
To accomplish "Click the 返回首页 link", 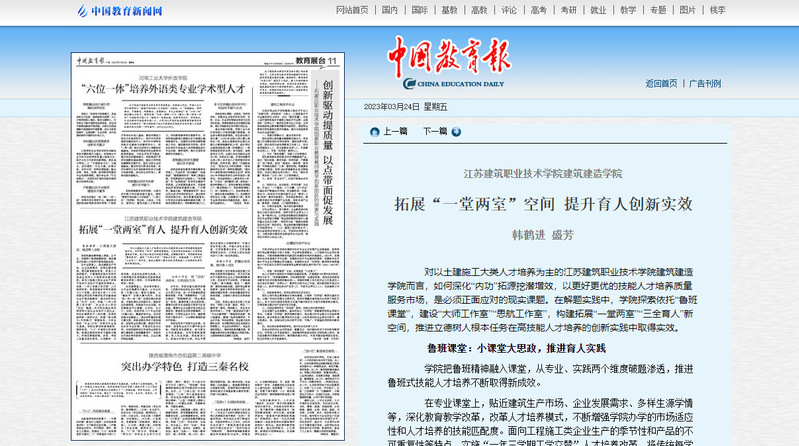I will 661,84.
